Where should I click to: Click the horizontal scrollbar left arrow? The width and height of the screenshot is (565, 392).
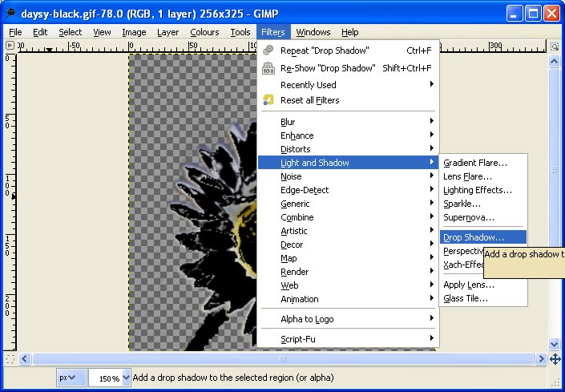coord(25,358)
